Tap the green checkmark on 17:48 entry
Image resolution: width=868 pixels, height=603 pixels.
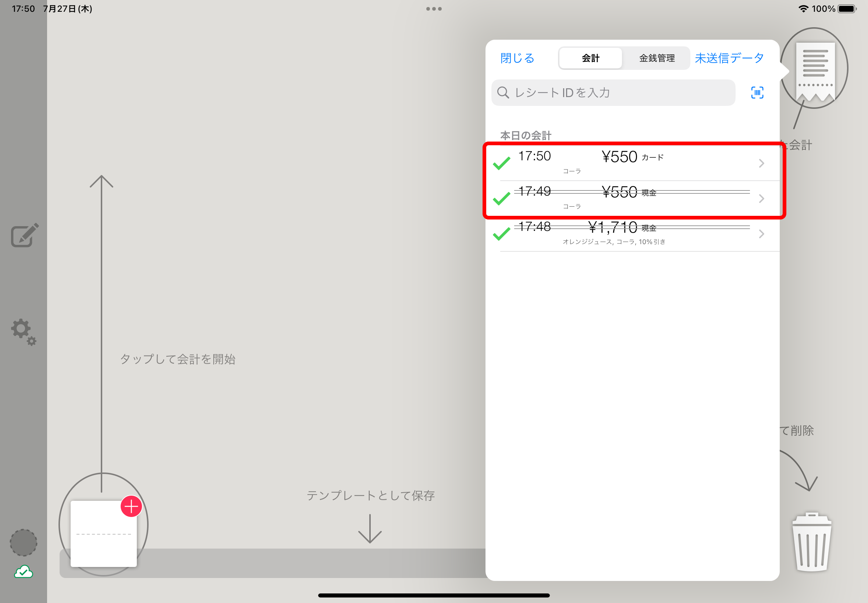pyautogui.click(x=501, y=233)
